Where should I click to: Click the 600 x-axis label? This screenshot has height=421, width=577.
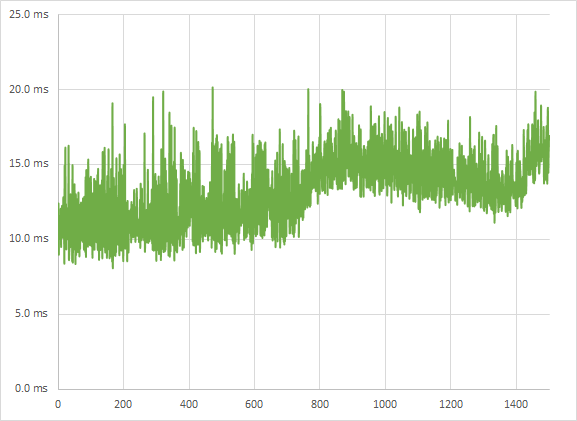pos(254,404)
